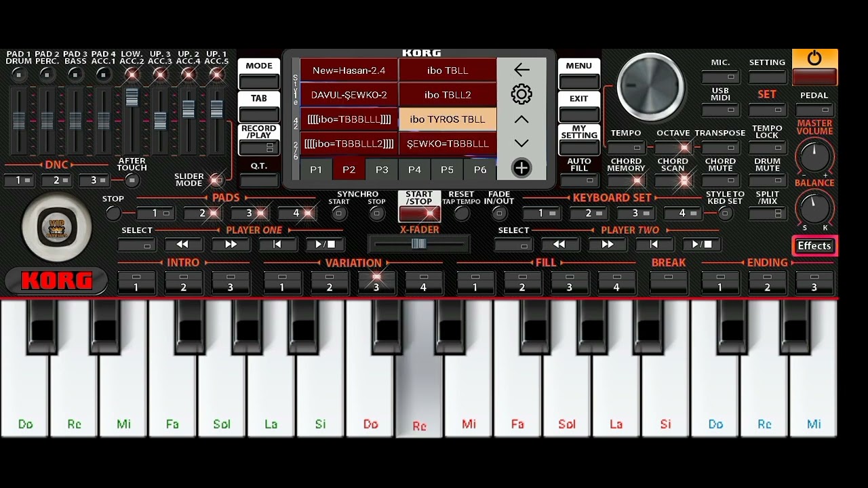The image size is (868, 488).
Task: Select Ending 3 button
Action: click(814, 282)
